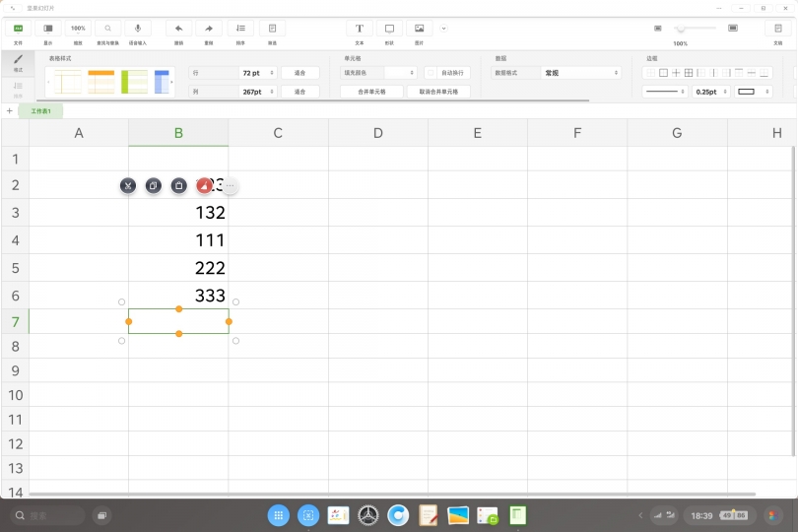Click 适合 (Fit) button for row
This screenshot has height=532, width=798.
(300, 73)
